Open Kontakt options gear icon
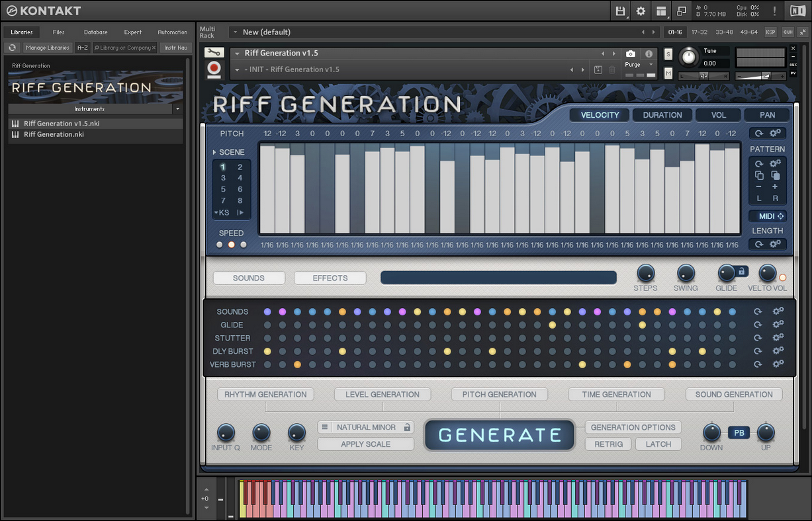 [641, 11]
